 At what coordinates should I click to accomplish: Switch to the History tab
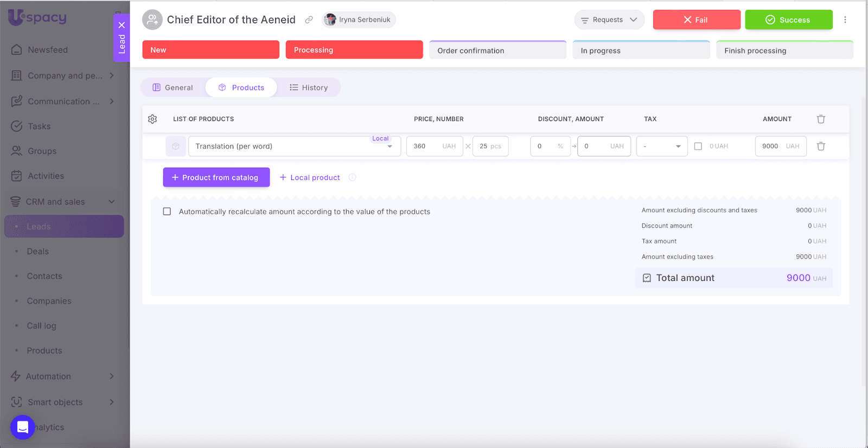pyautogui.click(x=309, y=88)
